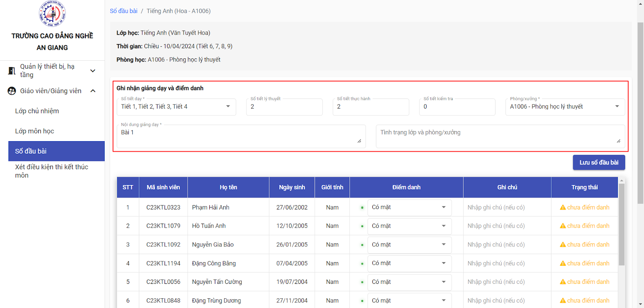Click note field for Phạm Hải Anh
Image resolution: width=644 pixels, height=308 pixels.
pos(507,207)
